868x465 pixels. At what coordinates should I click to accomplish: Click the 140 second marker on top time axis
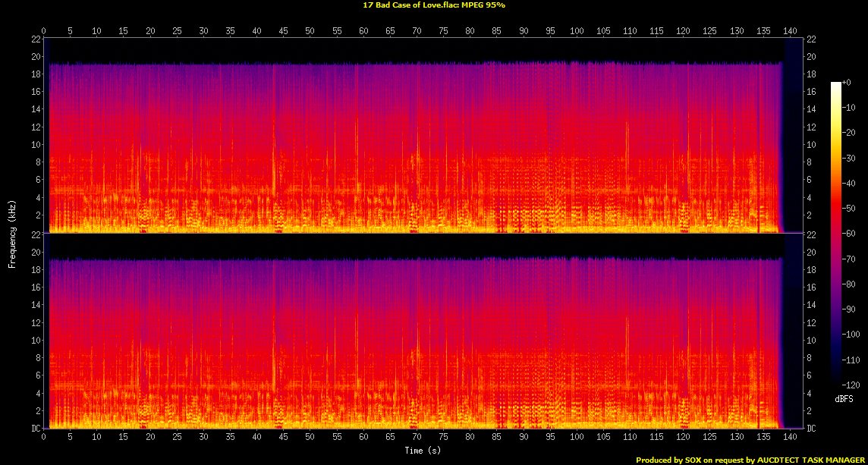tap(790, 31)
